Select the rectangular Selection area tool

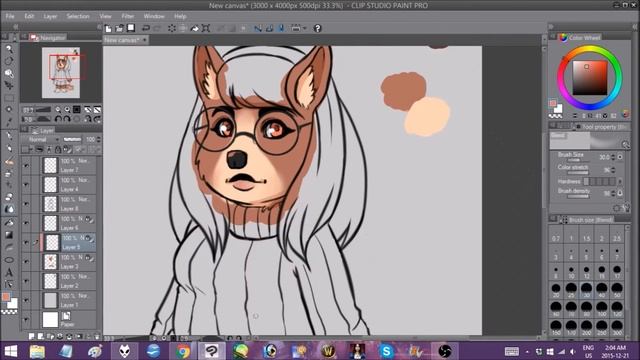[9, 98]
